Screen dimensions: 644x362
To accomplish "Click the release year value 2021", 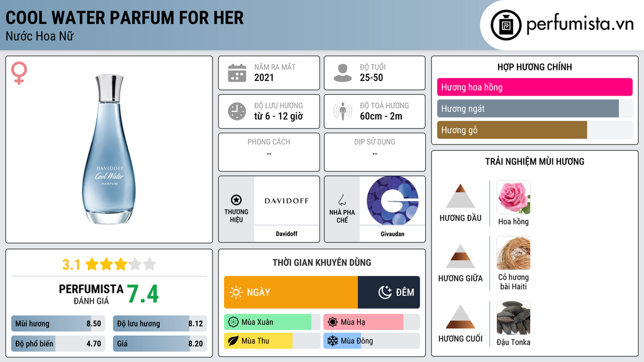I will pyautogui.click(x=264, y=77).
